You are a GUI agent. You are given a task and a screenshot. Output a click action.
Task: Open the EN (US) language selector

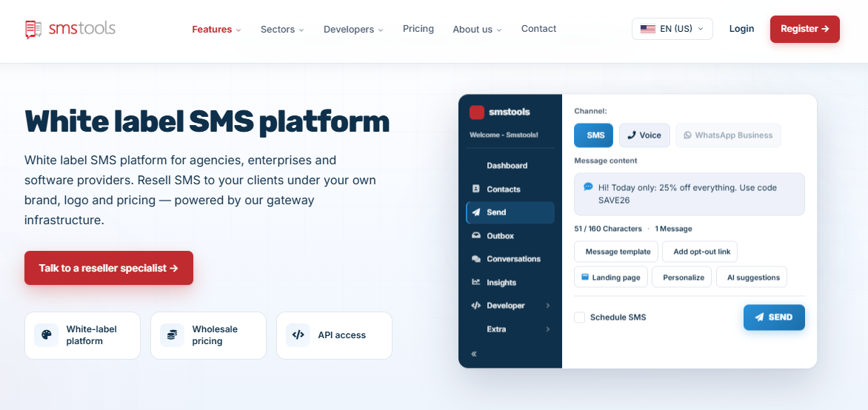click(x=672, y=29)
